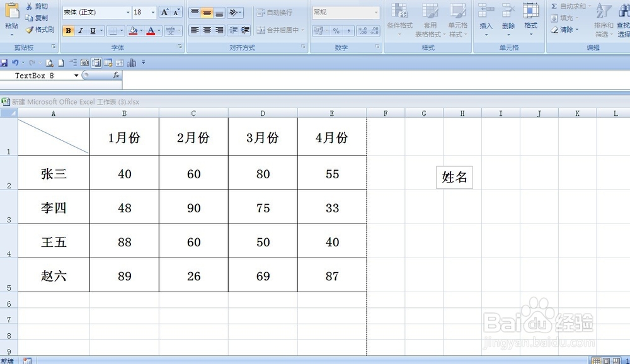The width and height of the screenshot is (630, 364).
Task: Toggle Underline formatting
Action: [x=93, y=30]
